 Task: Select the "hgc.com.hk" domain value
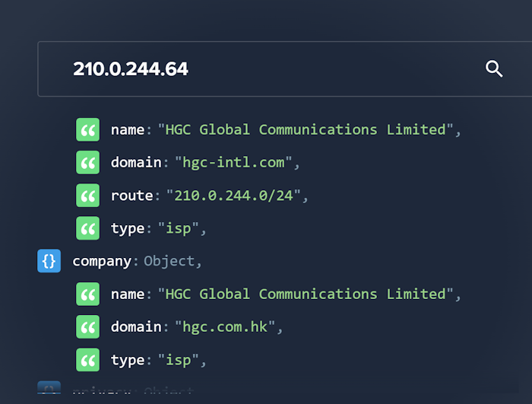coord(229,326)
